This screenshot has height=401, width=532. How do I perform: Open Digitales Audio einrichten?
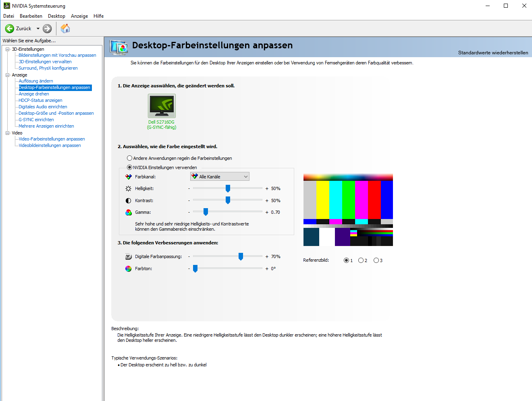pyautogui.click(x=43, y=107)
